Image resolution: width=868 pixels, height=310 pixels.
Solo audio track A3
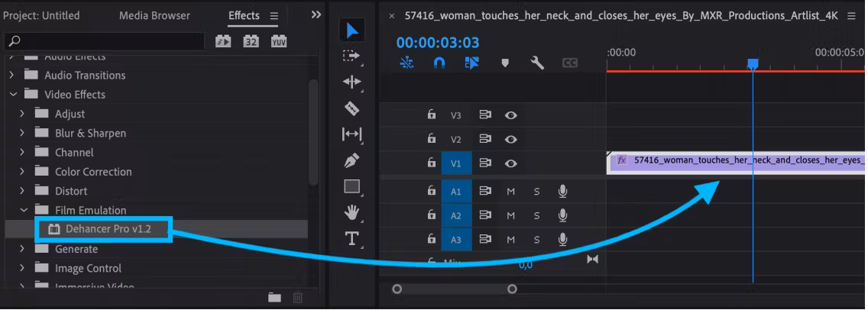point(536,239)
